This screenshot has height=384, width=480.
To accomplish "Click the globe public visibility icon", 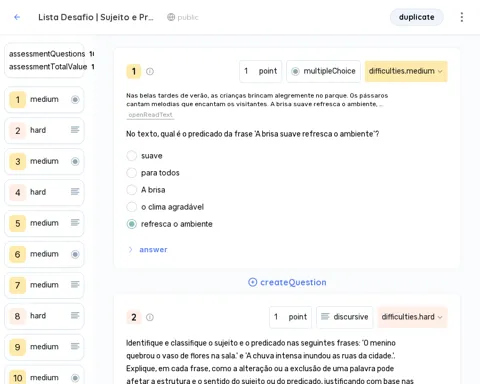I will (171, 17).
